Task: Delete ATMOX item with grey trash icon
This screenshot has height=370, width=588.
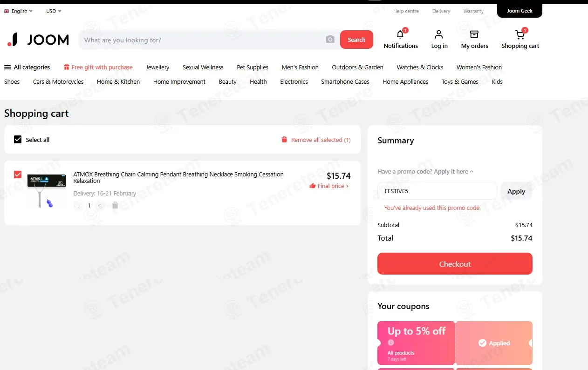Action: 115,205
